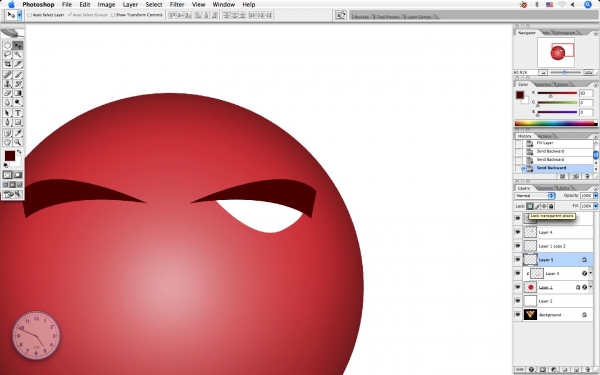Select the Magic Wand tool

18,55
